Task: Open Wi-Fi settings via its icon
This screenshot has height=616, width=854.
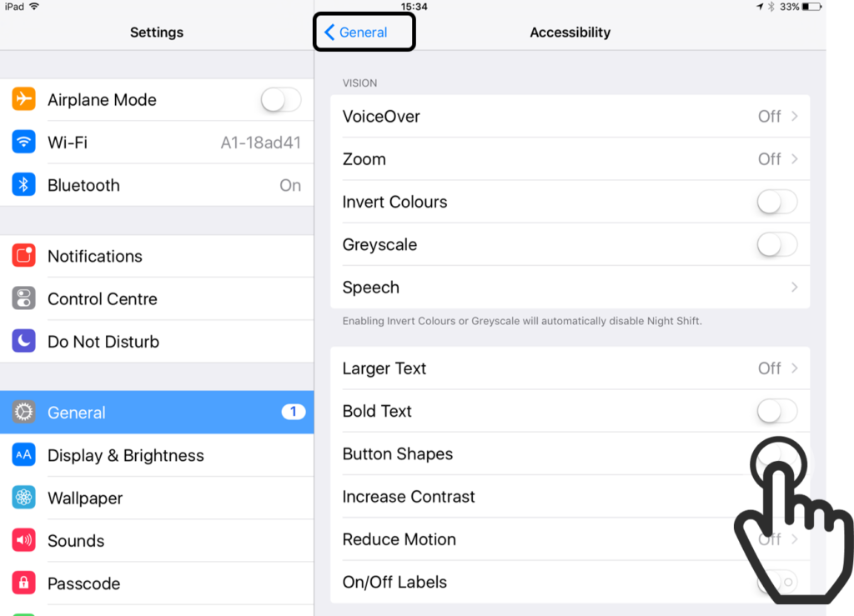Action: click(x=23, y=142)
